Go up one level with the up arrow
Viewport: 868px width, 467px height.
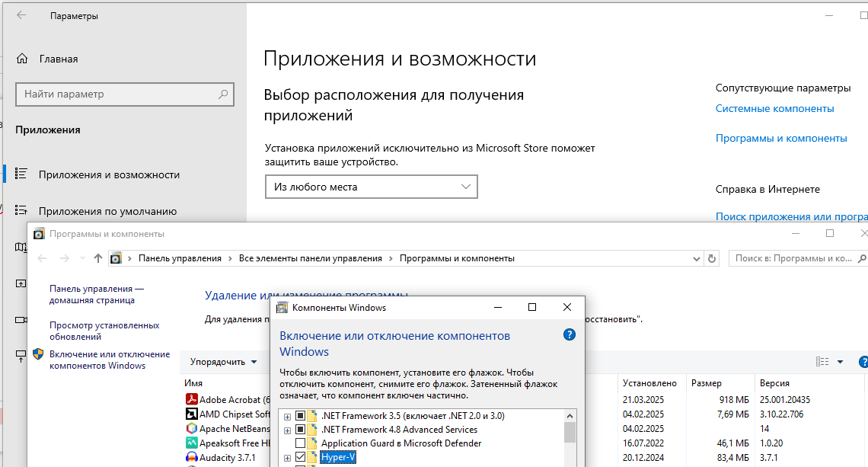click(97, 258)
